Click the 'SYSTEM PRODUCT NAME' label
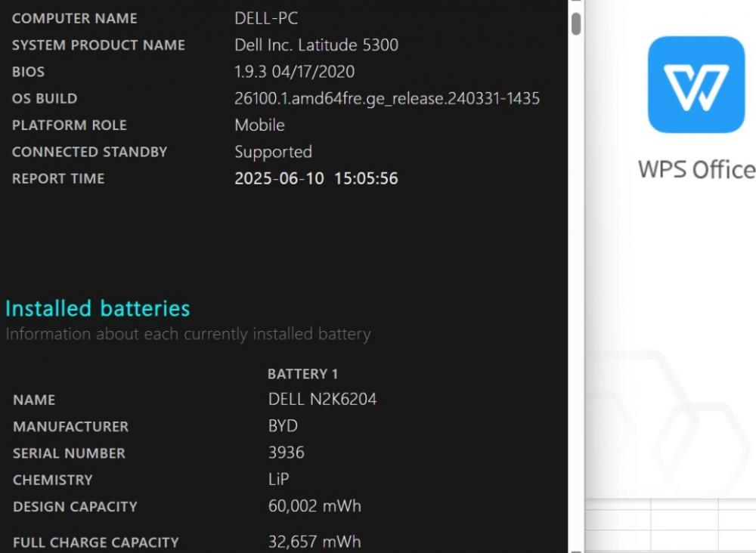 98,45
